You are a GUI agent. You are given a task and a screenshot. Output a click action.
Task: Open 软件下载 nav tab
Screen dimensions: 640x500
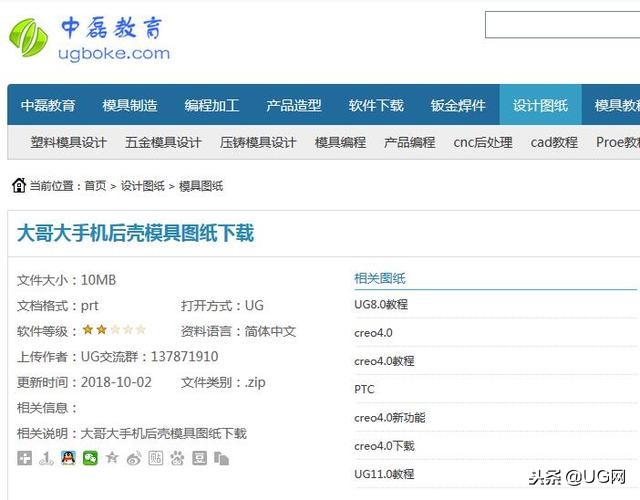click(x=376, y=105)
